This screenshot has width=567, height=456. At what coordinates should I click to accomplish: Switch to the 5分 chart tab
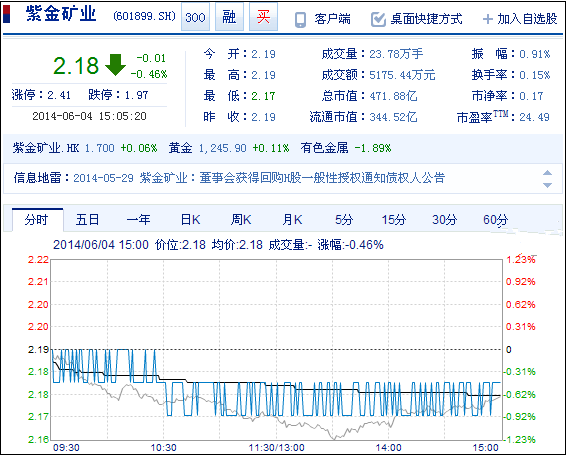point(344,220)
